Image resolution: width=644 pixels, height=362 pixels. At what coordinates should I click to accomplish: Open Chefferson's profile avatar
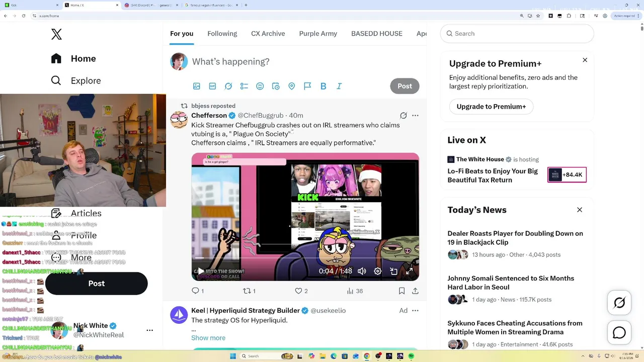(179, 120)
